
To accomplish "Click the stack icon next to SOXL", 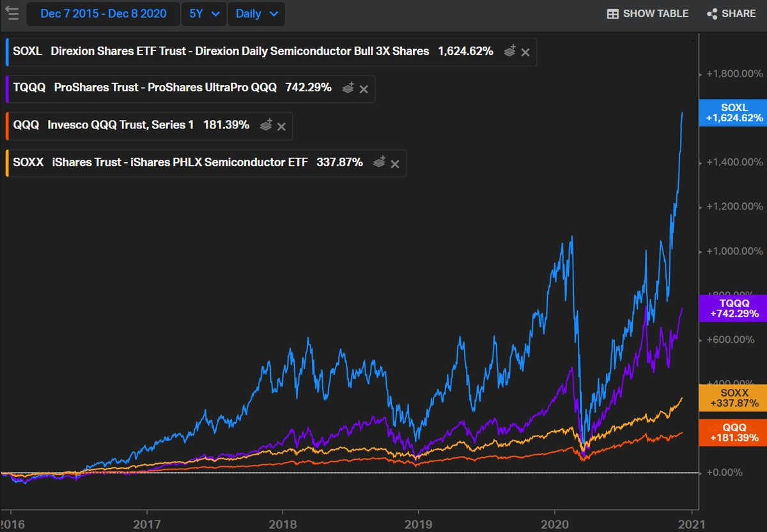I will 509,52.
